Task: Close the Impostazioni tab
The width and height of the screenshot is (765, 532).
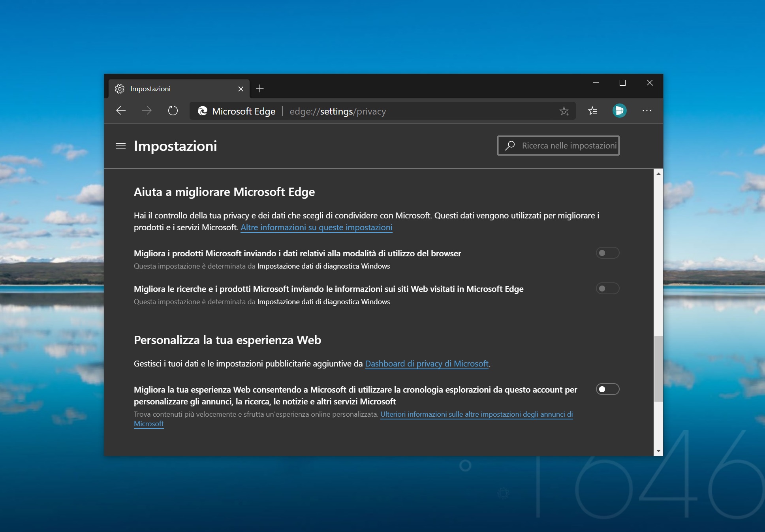Action: 241,89
